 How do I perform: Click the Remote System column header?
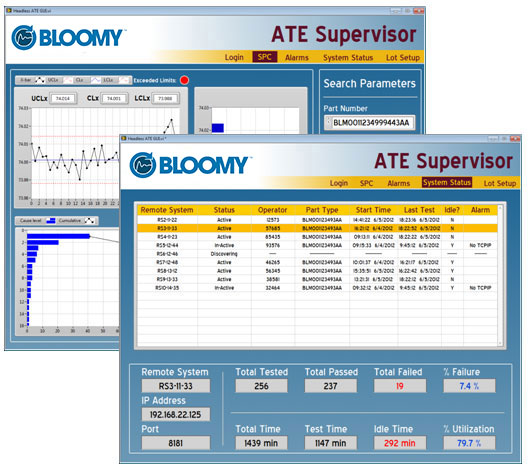167,210
